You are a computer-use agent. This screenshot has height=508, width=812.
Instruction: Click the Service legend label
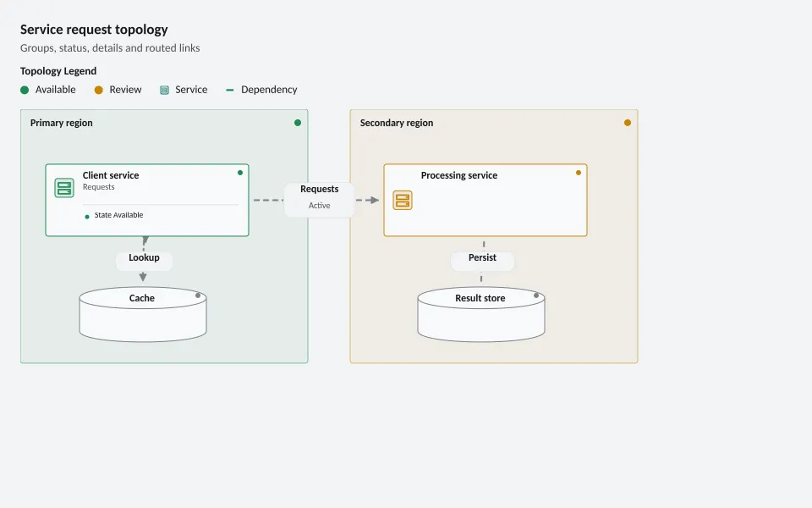(x=191, y=90)
